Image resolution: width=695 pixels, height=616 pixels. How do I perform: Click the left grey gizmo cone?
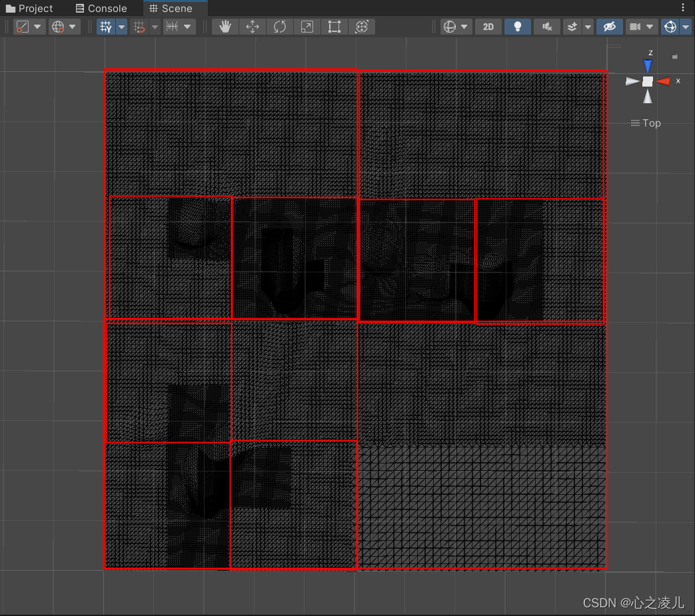tap(632, 81)
